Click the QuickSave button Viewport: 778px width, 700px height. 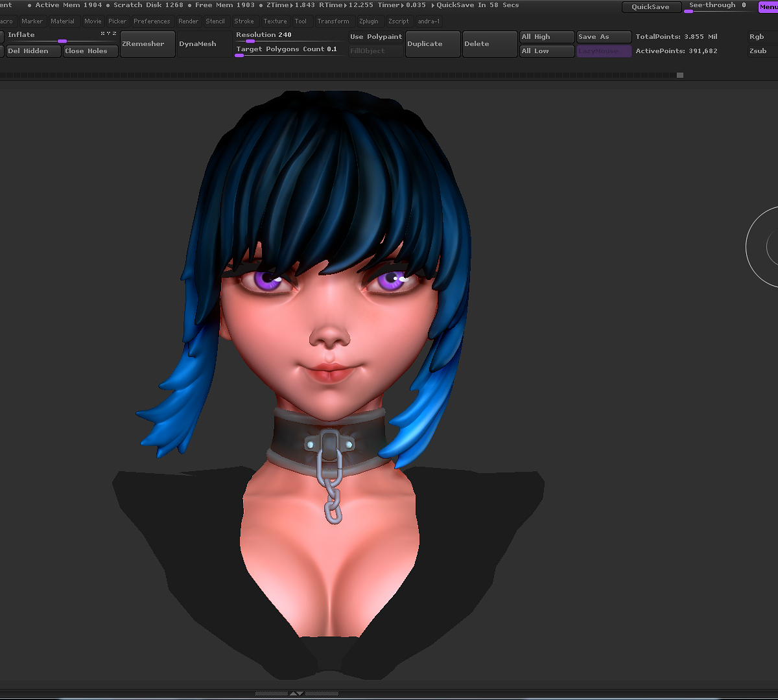(651, 7)
